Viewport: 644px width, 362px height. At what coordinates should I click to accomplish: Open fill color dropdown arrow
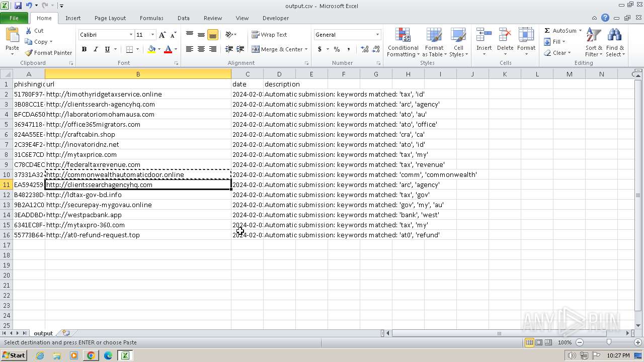tap(159, 49)
